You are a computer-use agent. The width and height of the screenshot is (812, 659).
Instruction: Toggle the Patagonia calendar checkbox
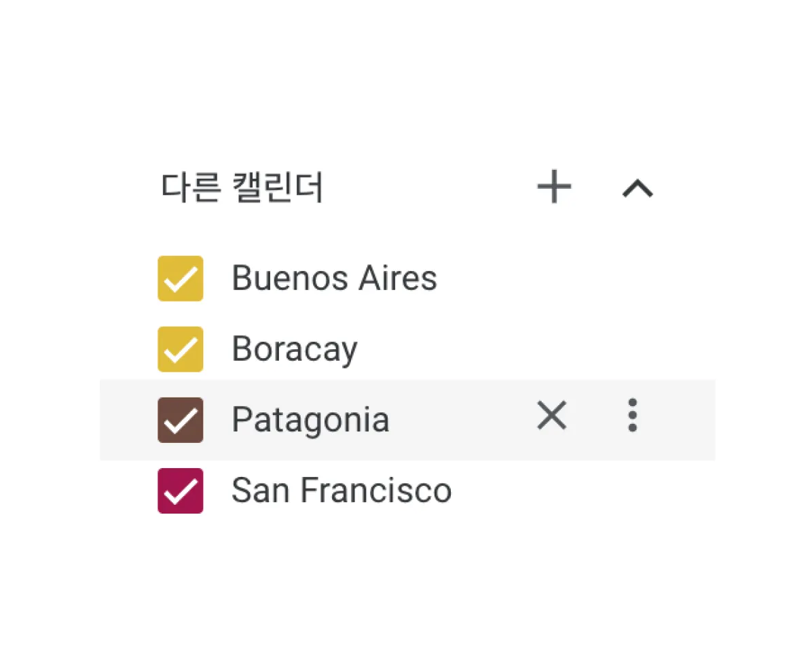point(181,420)
